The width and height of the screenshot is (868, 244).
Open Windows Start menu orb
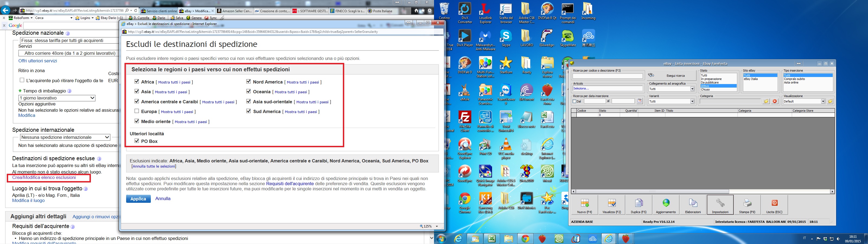tap(441, 239)
